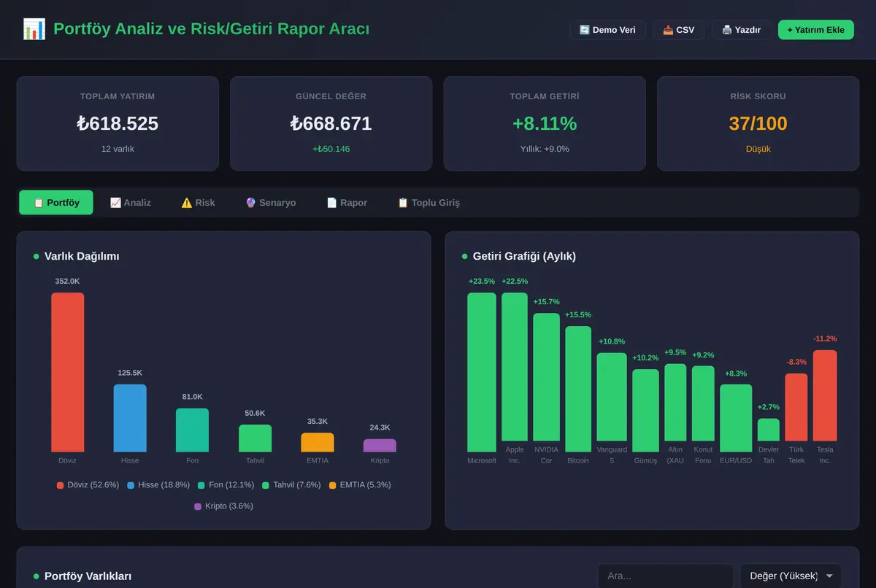Print the report with Yazdır button

click(741, 30)
